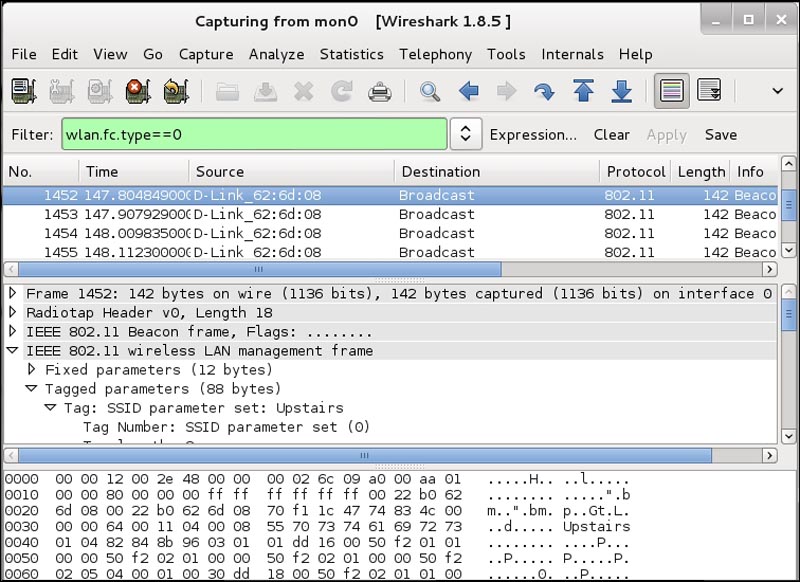The image size is (800, 582).
Task: Open the Telephony menu
Action: (x=435, y=55)
